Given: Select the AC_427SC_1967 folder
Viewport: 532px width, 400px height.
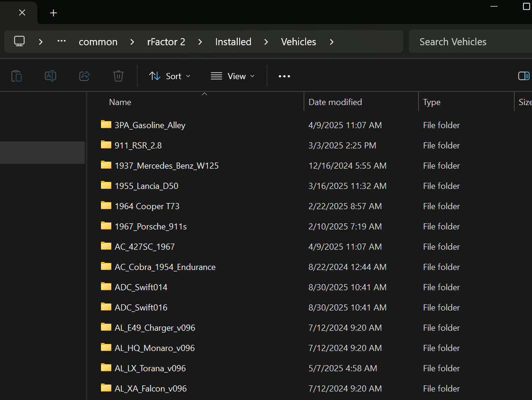Looking at the screenshot, I should (x=145, y=247).
